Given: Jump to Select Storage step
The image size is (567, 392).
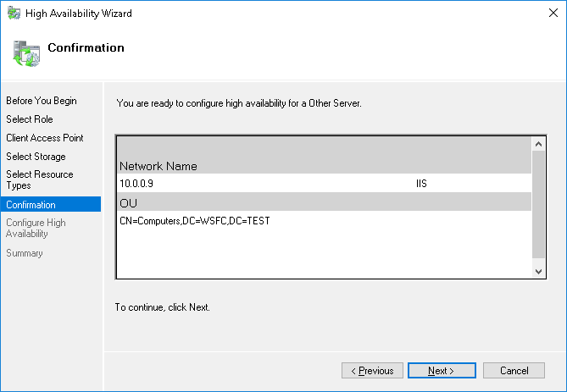Looking at the screenshot, I should tap(36, 157).
